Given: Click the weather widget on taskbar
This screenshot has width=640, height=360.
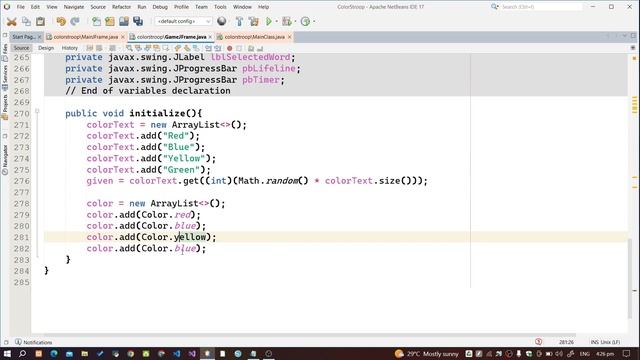Looking at the screenshot, I should pos(427,353).
